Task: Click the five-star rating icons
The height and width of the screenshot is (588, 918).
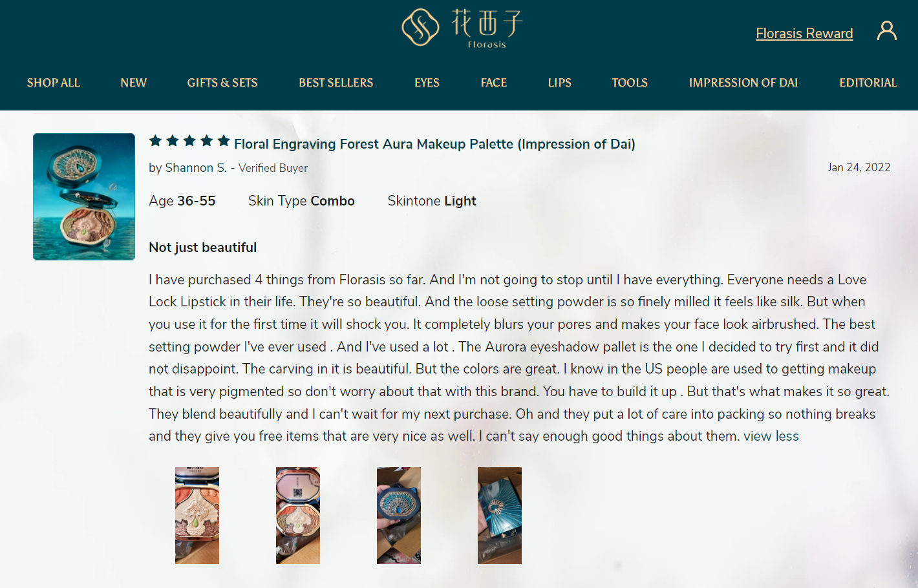Action: [x=189, y=141]
